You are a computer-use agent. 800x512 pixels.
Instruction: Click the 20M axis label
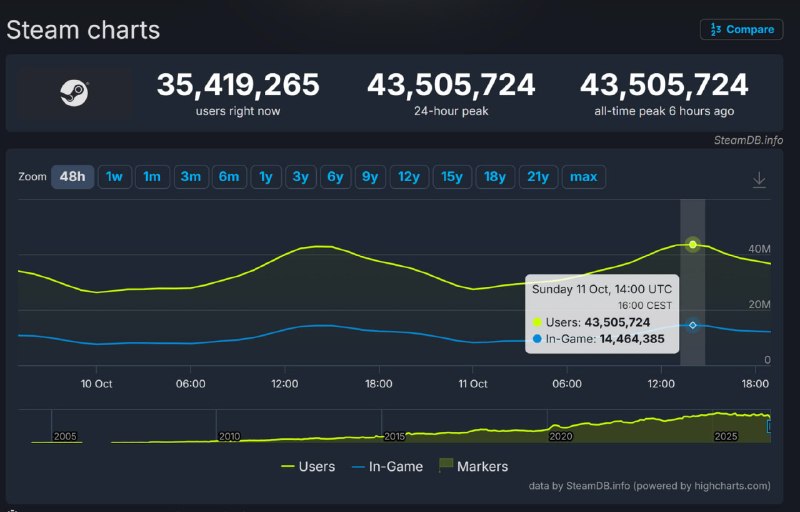759,304
